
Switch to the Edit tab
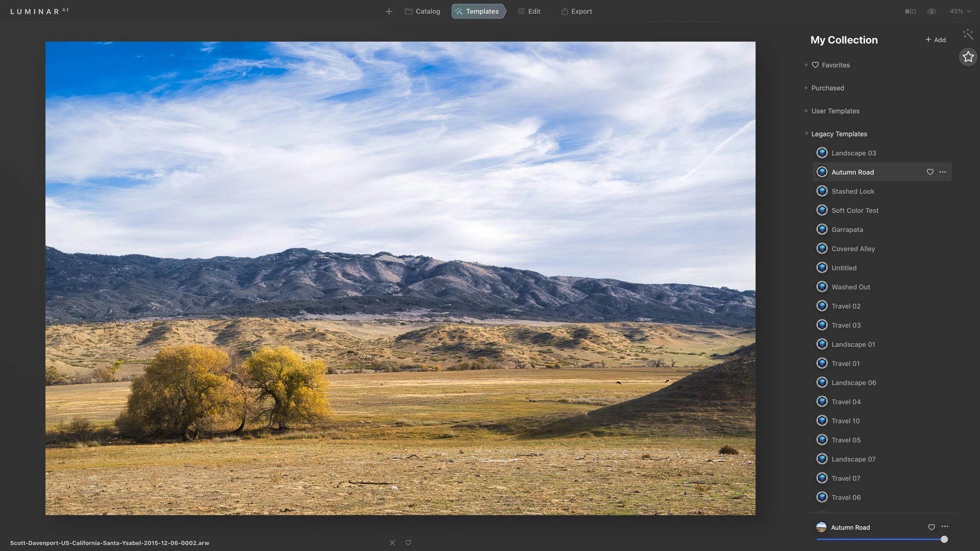coord(529,11)
